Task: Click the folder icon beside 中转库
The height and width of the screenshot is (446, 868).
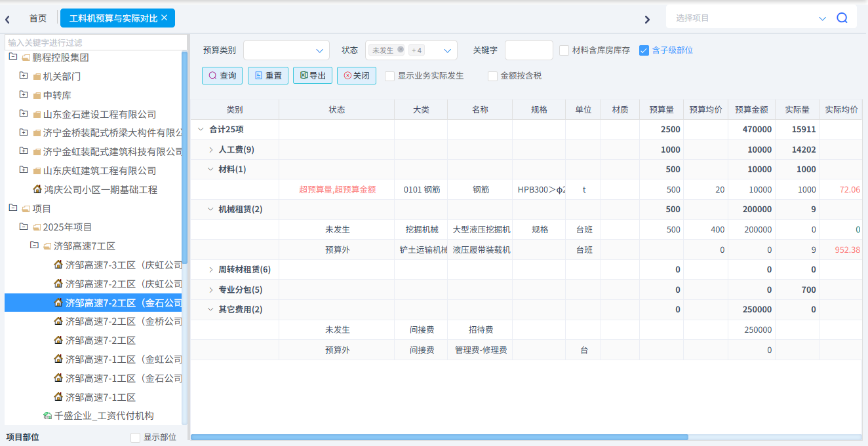Action: click(x=37, y=96)
